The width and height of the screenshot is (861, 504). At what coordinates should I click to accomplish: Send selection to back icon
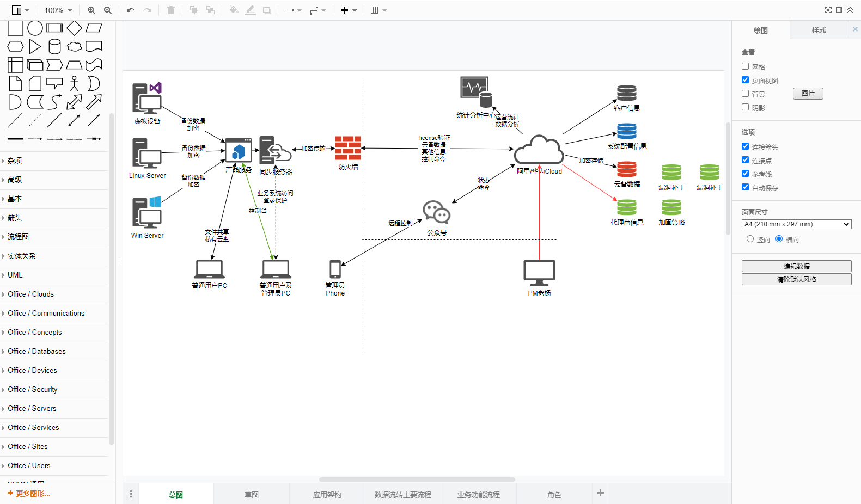(210, 10)
